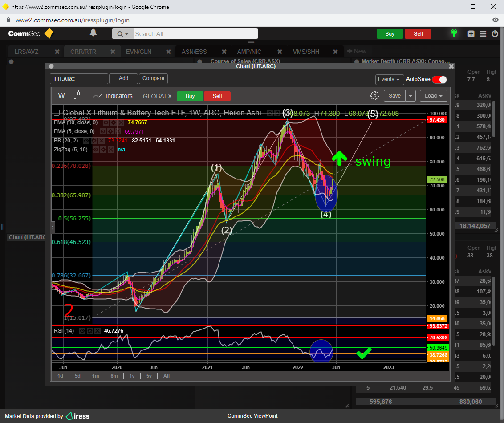
Task: Click the header green Buy button
Action: (390, 34)
